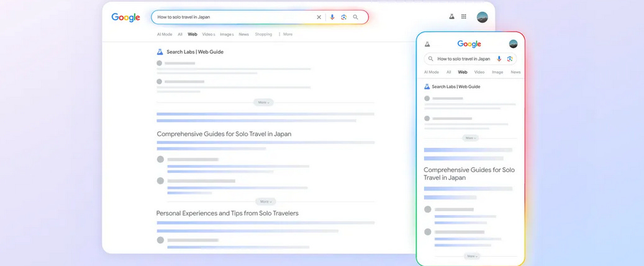This screenshot has height=266, width=644.
Task: Tap mobile Search Labs | Web Guide label
Action: tap(456, 87)
